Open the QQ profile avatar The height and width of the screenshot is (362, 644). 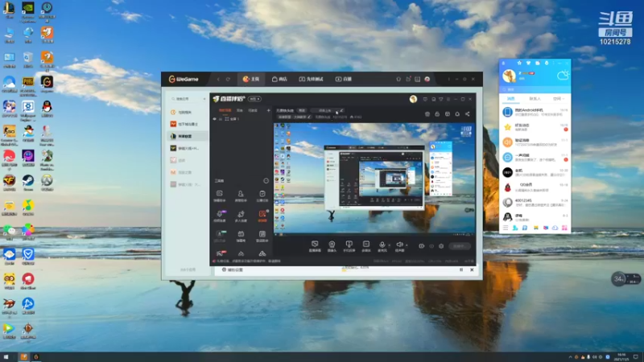[x=510, y=76]
